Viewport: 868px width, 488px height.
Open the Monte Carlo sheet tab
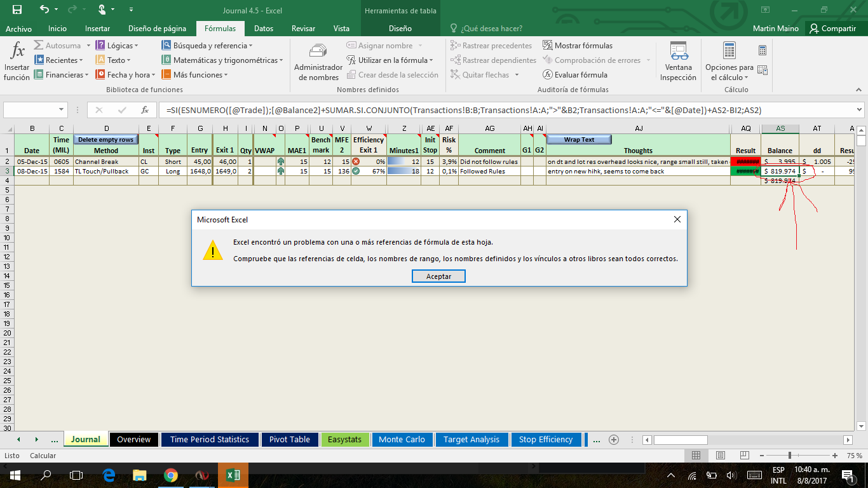coord(402,440)
